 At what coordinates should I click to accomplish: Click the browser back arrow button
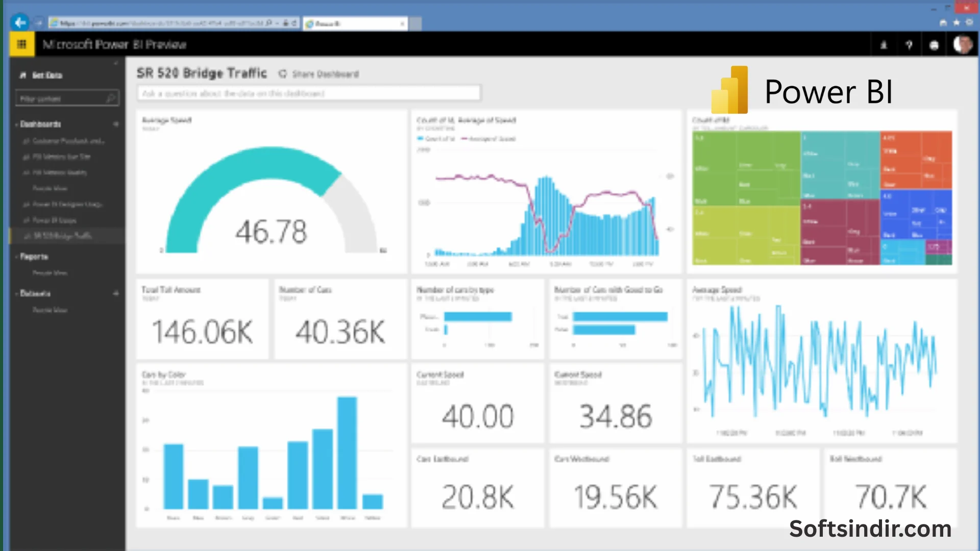point(20,22)
